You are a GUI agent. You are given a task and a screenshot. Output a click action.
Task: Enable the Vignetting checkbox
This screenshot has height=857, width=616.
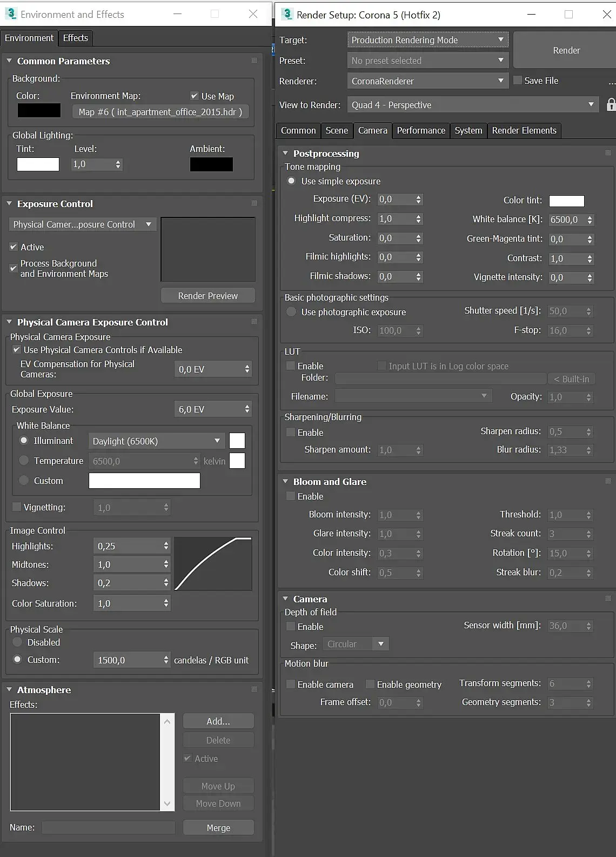[17, 507]
